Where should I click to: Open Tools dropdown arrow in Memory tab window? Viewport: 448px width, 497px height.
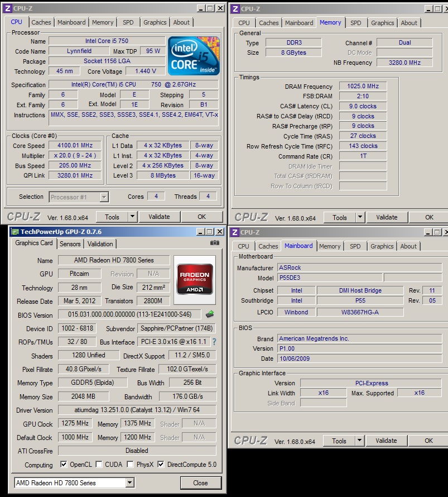[360, 217]
